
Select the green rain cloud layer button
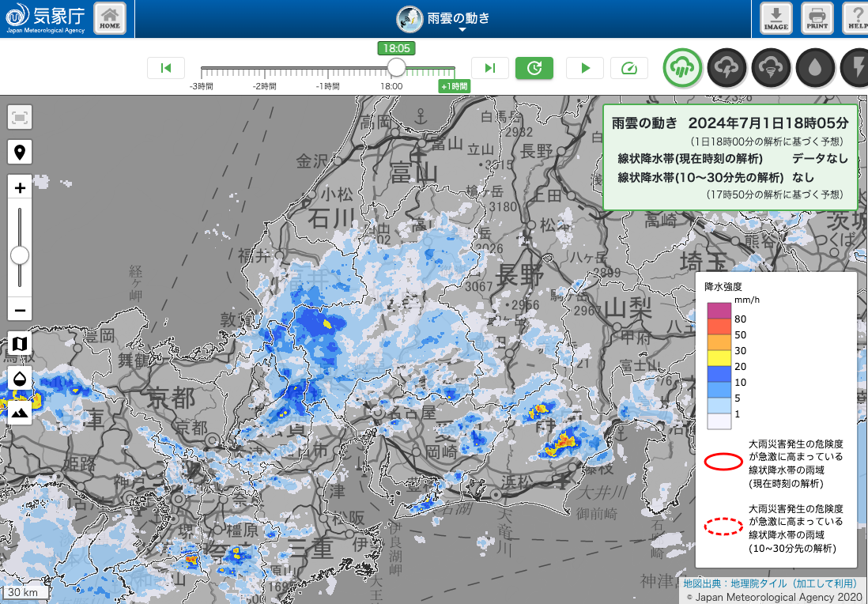pos(682,67)
